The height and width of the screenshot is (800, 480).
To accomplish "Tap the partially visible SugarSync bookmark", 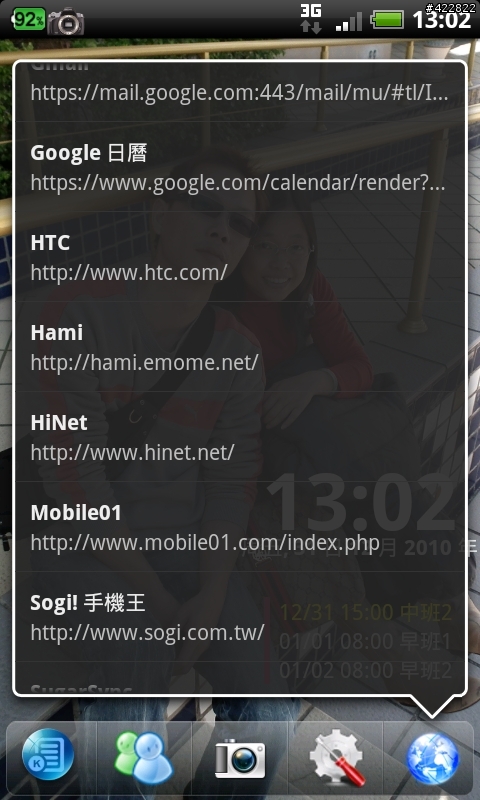I will 240,678.
